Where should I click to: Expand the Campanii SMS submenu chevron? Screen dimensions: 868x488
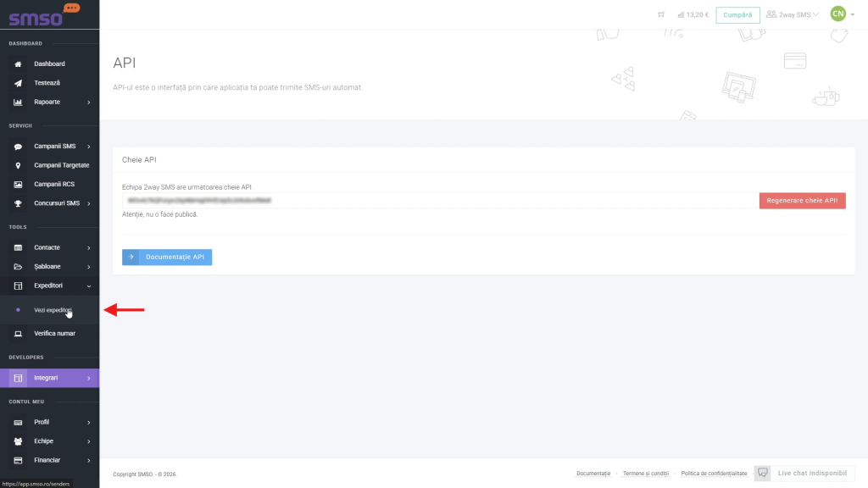[x=88, y=147]
